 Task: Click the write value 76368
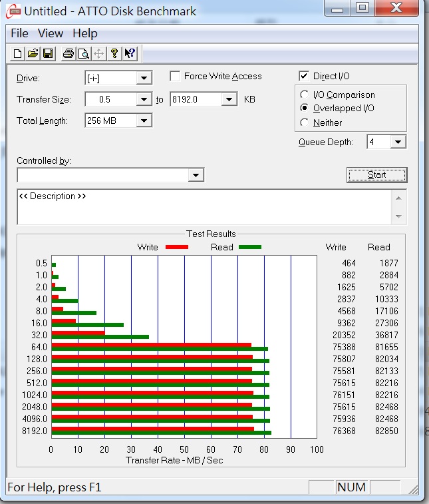click(344, 431)
